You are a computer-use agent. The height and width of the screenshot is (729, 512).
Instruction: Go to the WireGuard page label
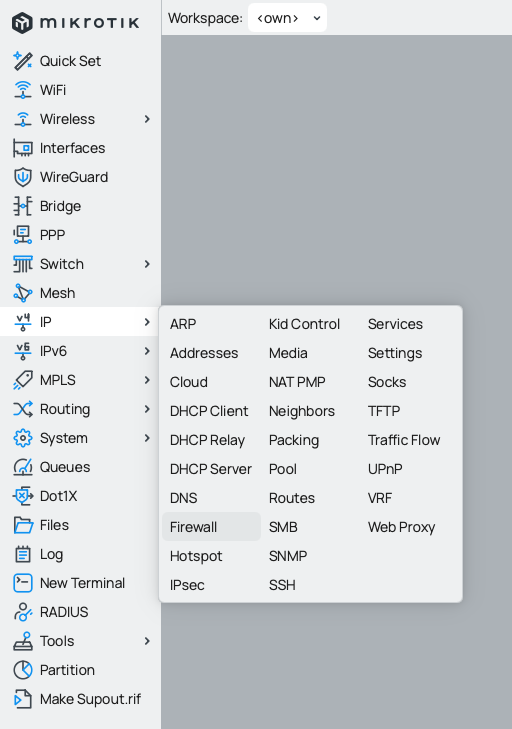(74, 177)
